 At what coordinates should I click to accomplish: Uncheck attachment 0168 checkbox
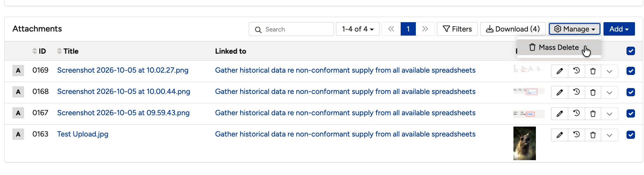tap(631, 92)
